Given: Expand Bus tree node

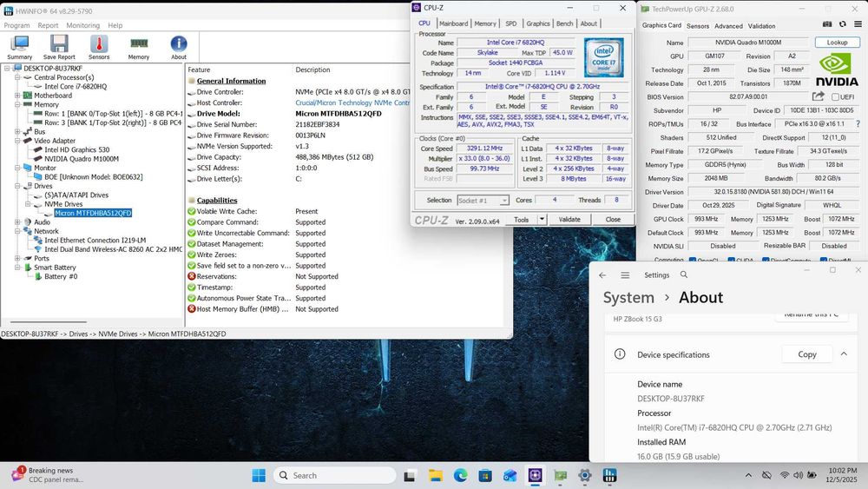Looking at the screenshot, I should pyautogui.click(x=17, y=131).
